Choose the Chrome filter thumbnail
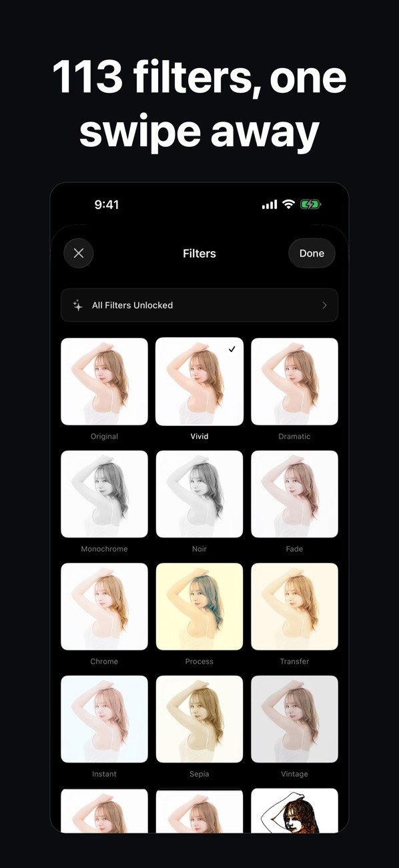The height and width of the screenshot is (868, 399). pyautogui.click(x=104, y=606)
